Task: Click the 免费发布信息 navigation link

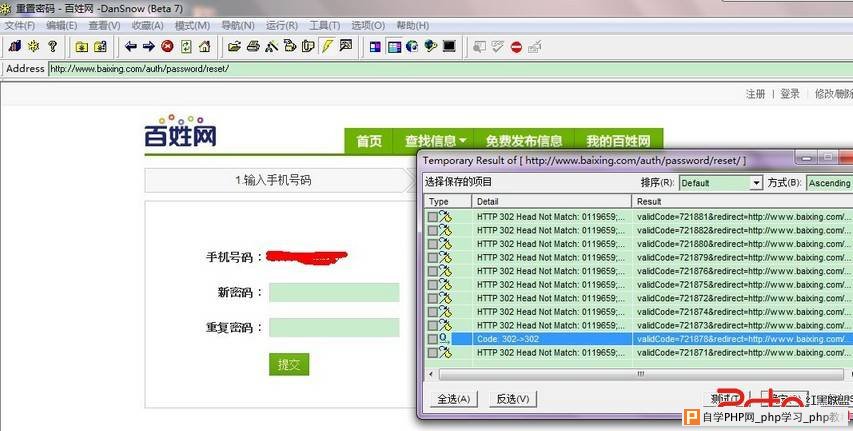Action: [x=524, y=141]
